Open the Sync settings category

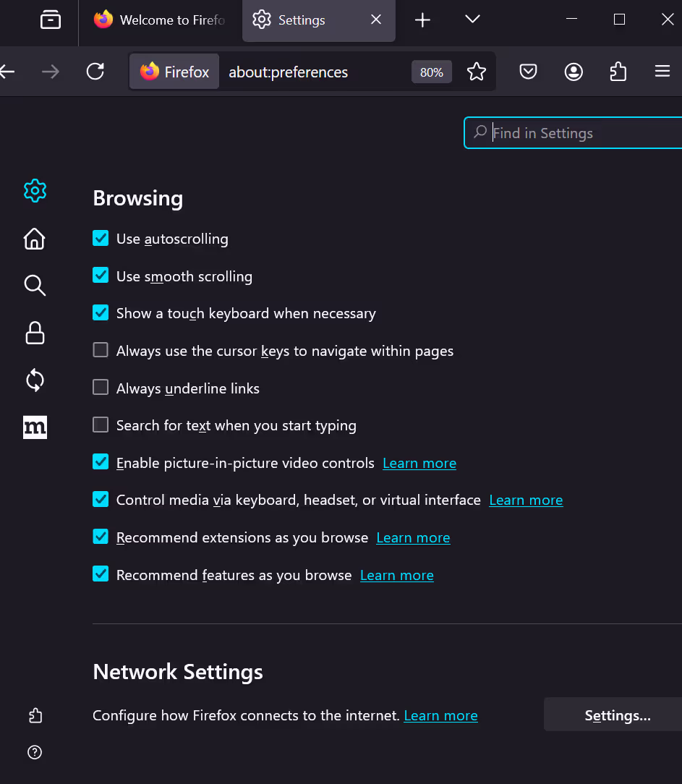click(x=35, y=380)
